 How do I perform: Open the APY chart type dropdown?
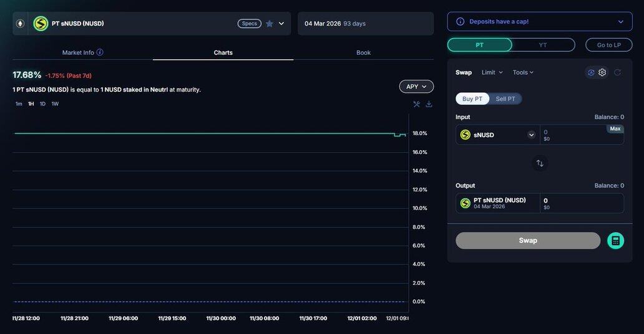coord(416,87)
